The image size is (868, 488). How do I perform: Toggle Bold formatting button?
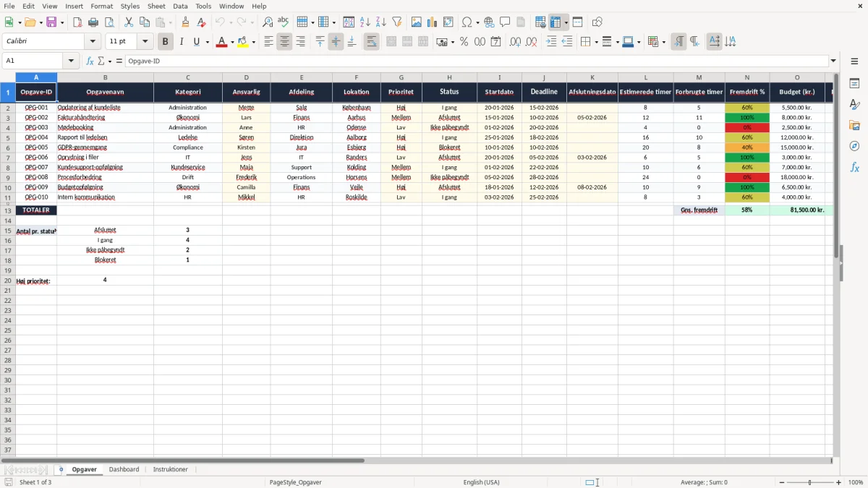[165, 42]
